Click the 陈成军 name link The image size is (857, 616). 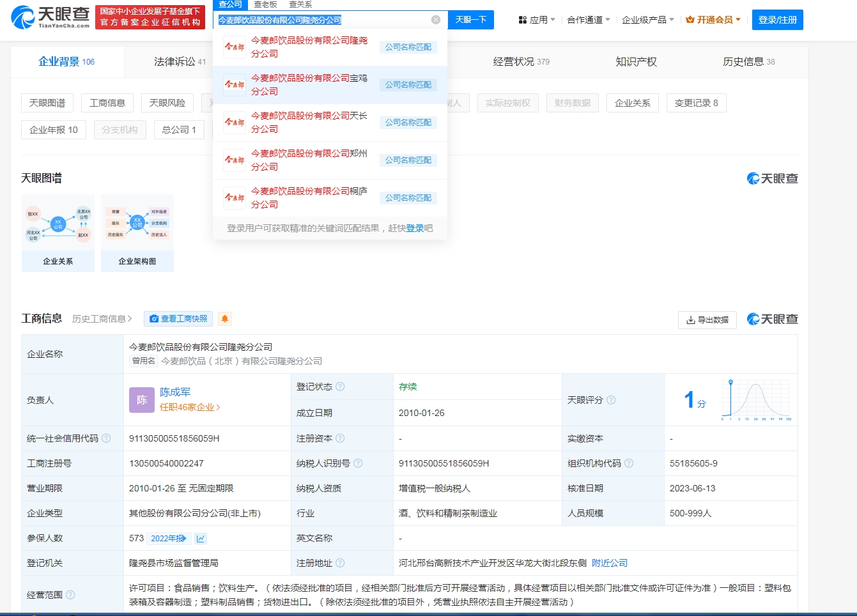point(175,392)
